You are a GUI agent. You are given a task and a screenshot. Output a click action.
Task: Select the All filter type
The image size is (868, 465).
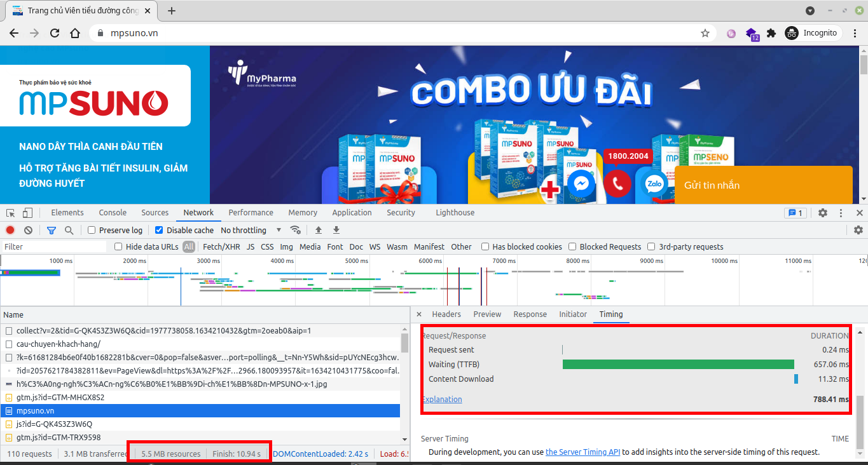189,247
